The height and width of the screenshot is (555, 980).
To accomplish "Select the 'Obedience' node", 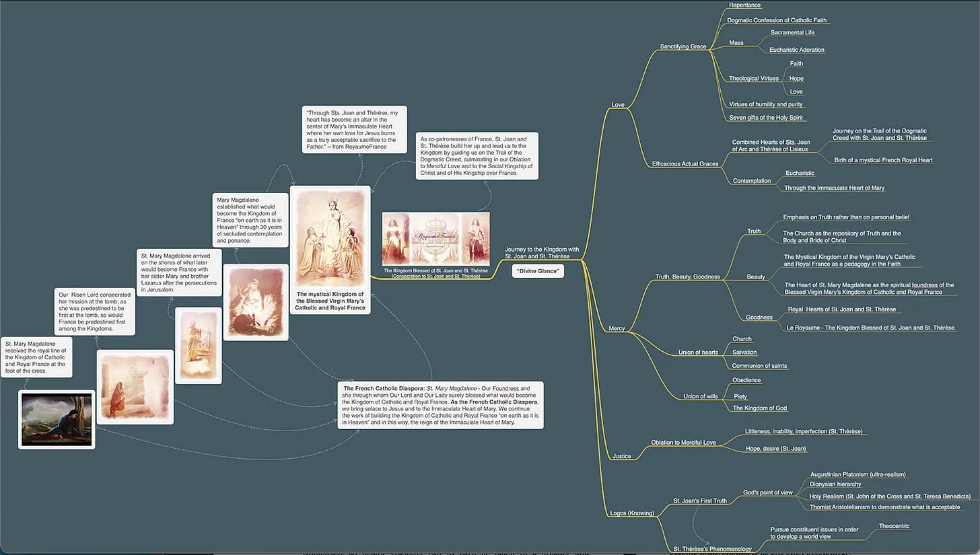I will point(746,380).
